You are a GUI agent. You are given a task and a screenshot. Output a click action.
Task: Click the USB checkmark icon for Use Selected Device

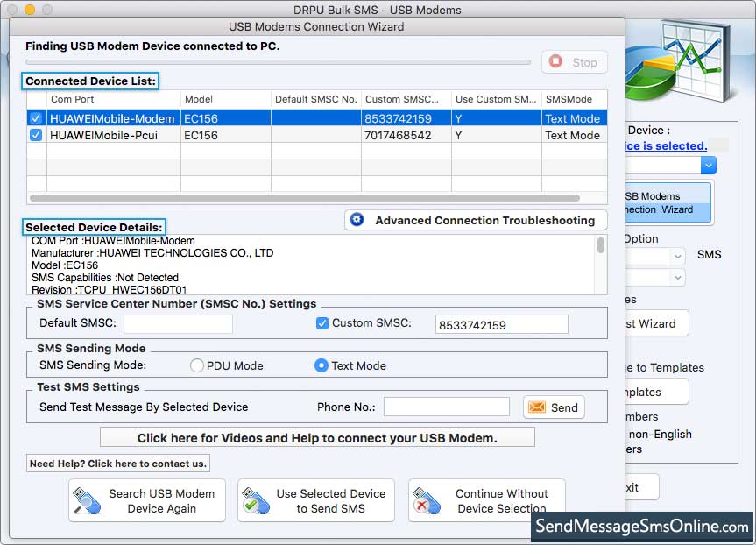(256, 501)
